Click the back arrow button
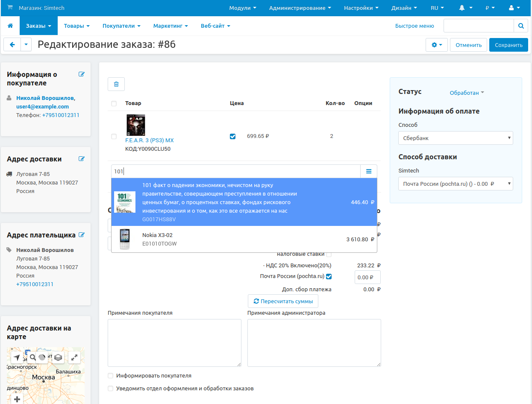The width and height of the screenshot is (532, 404). [12, 45]
